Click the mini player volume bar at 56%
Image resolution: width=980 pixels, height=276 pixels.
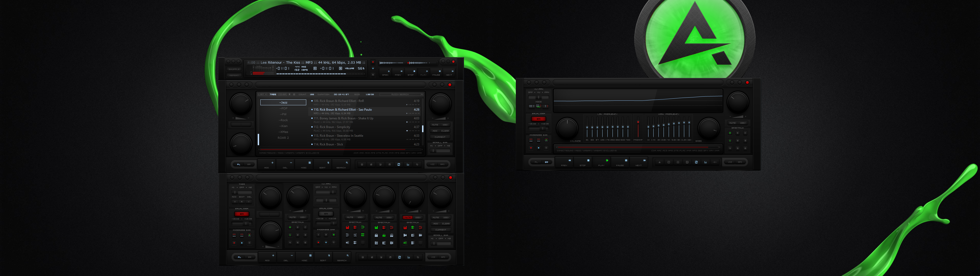tap(320, 74)
